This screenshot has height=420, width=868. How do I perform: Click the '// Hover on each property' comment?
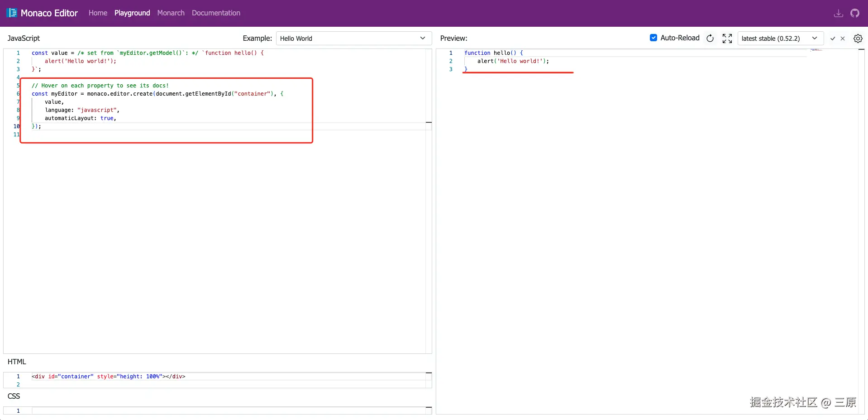[x=100, y=86]
